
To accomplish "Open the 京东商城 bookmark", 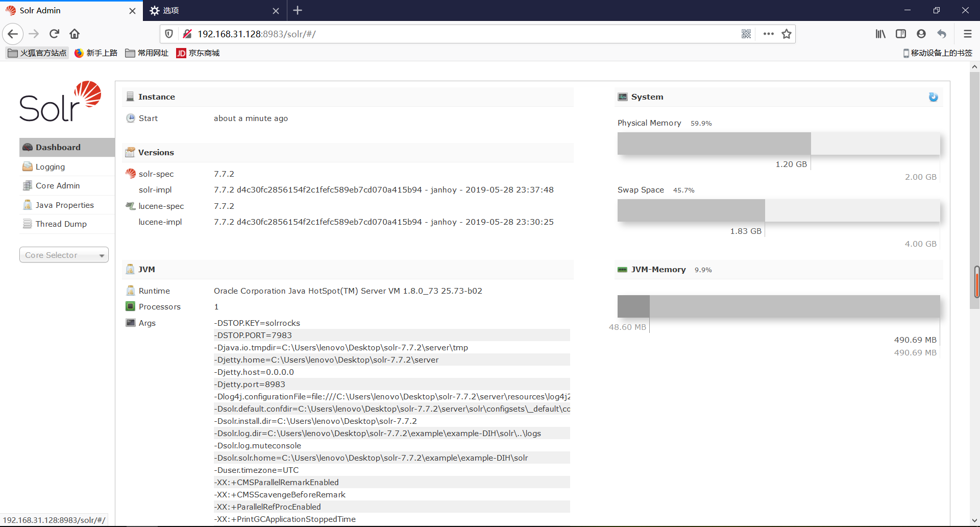I will pyautogui.click(x=198, y=53).
